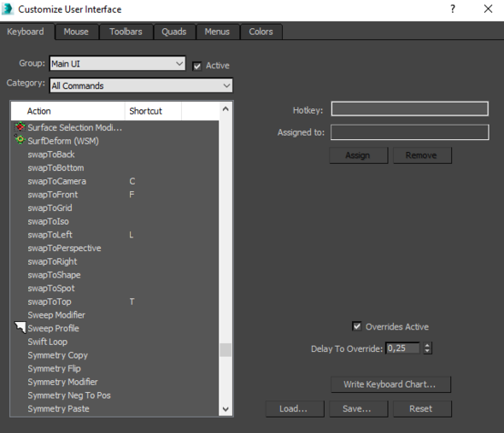
Task: Expand the Category dropdown All Commands
Action: coord(141,85)
